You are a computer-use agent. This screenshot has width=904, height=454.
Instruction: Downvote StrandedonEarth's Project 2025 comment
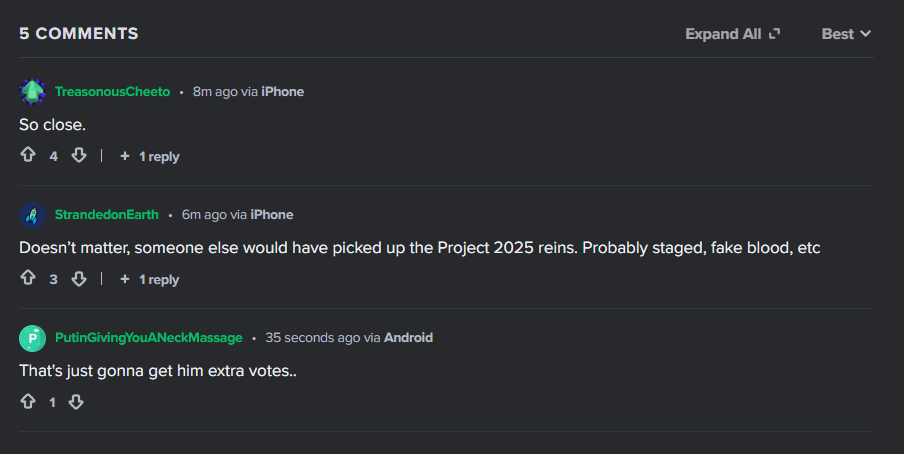(78, 279)
